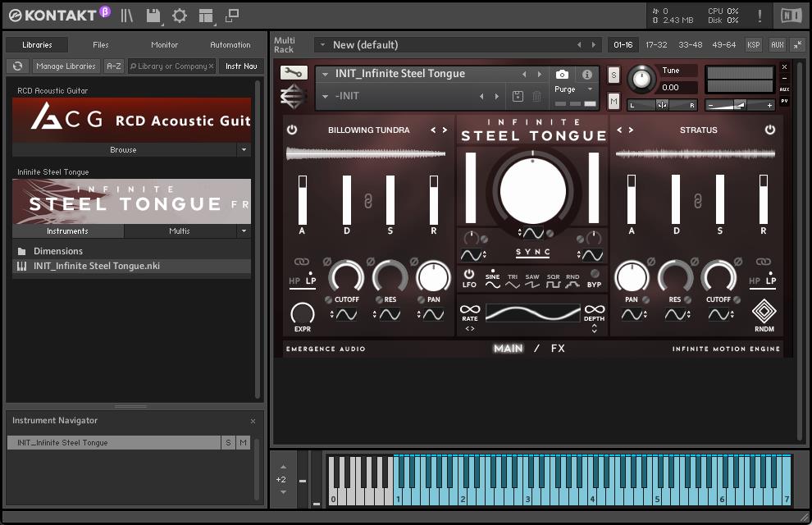Toggle the Stratus layer power button

[x=769, y=130]
